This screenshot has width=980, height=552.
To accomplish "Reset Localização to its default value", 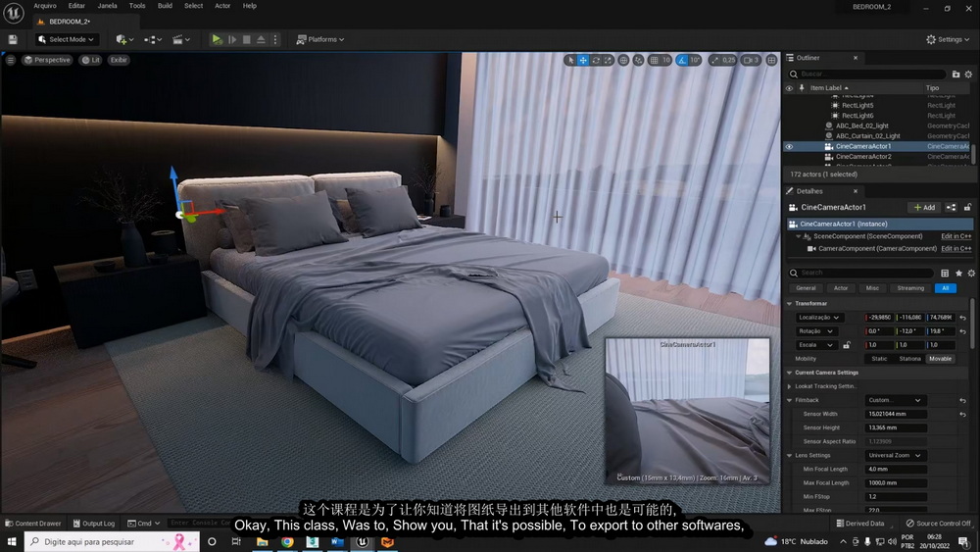I will pyautogui.click(x=963, y=318).
